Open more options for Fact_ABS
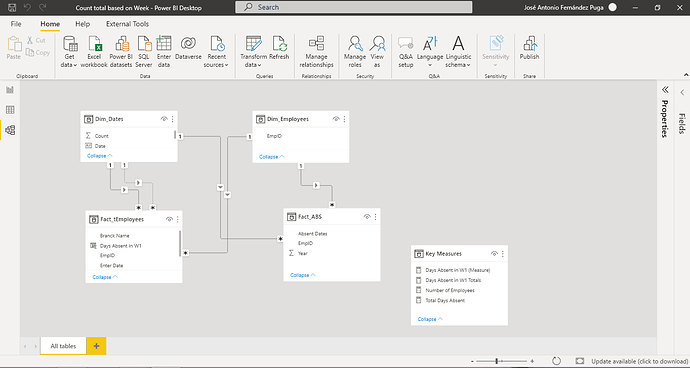Viewport: 690px width, 368px height. tap(375, 217)
